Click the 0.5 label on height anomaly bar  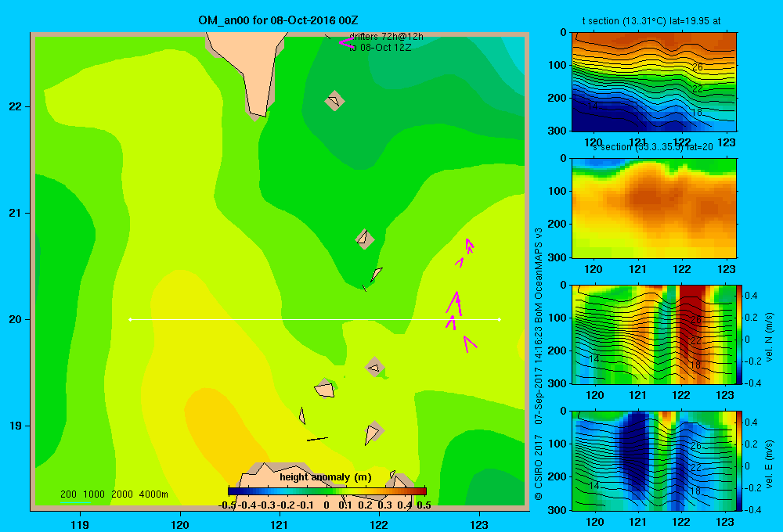[424, 505]
